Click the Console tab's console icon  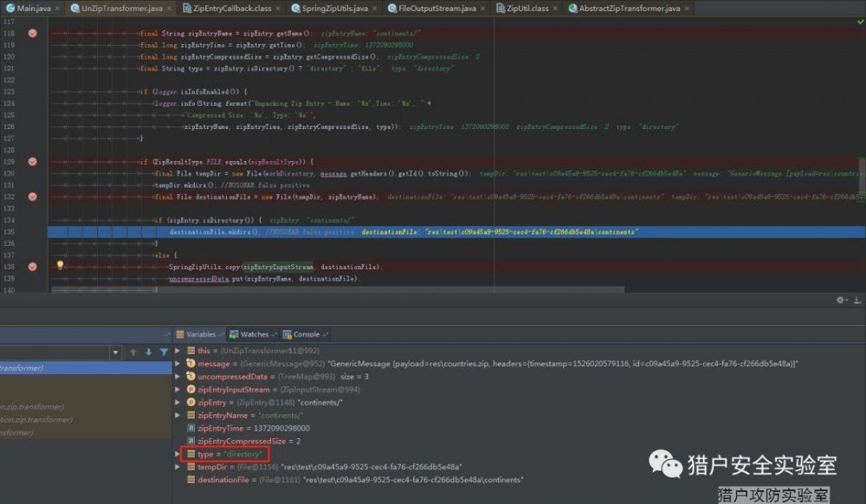[289, 333]
